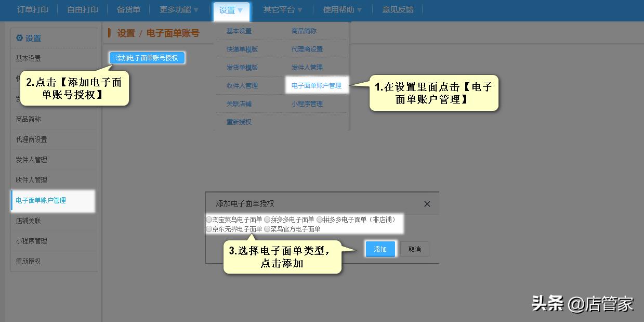The width and height of the screenshot is (644, 322).
Task: Click the 添加 button in the dialog
Action: click(x=380, y=249)
